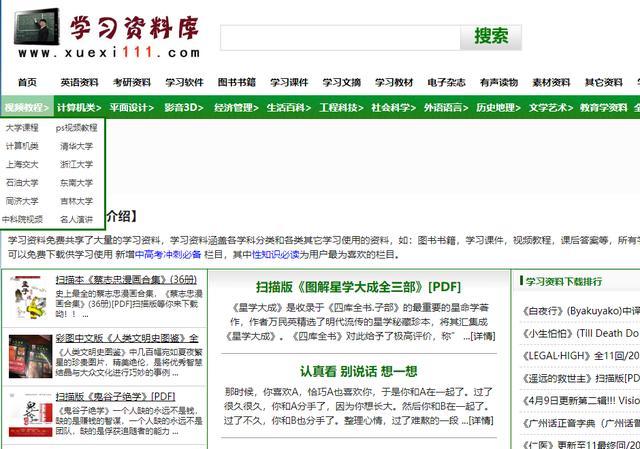The width and height of the screenshot is (640, 449).
Task: Open the 《遥远的救世主》 ranking entry
Action: point(580,378)
